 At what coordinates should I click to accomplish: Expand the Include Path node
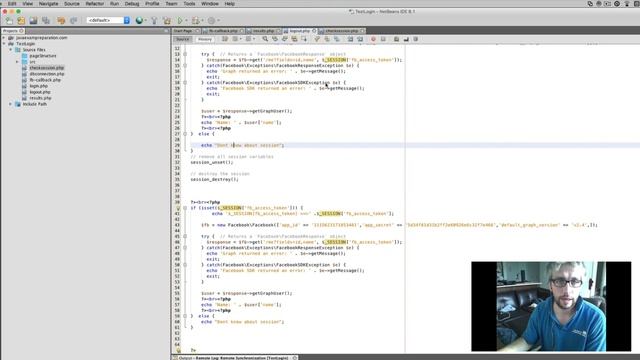coord(11,104)
